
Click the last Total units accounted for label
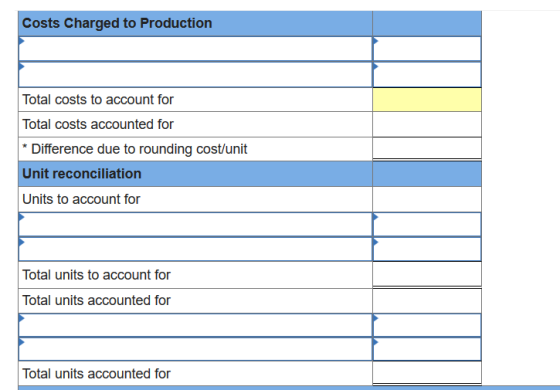pyautogui.click(x=96, y=374)
